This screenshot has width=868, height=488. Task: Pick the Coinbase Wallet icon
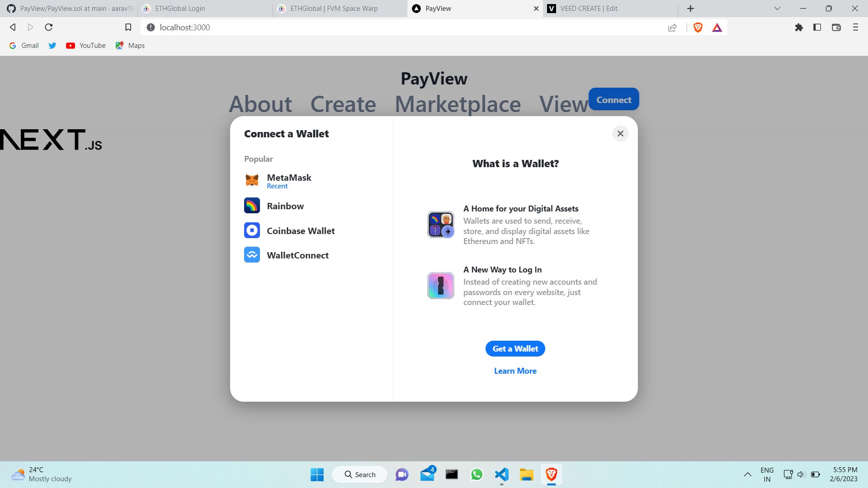tap(252, 230)
